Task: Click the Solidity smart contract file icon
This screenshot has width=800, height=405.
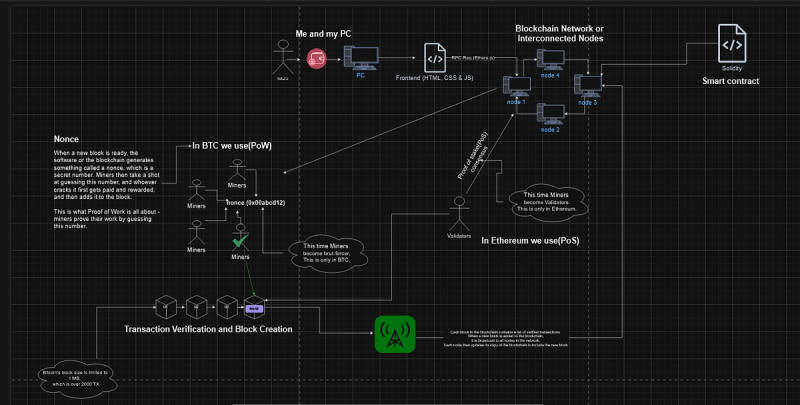Action: click(x=731, y=45)
